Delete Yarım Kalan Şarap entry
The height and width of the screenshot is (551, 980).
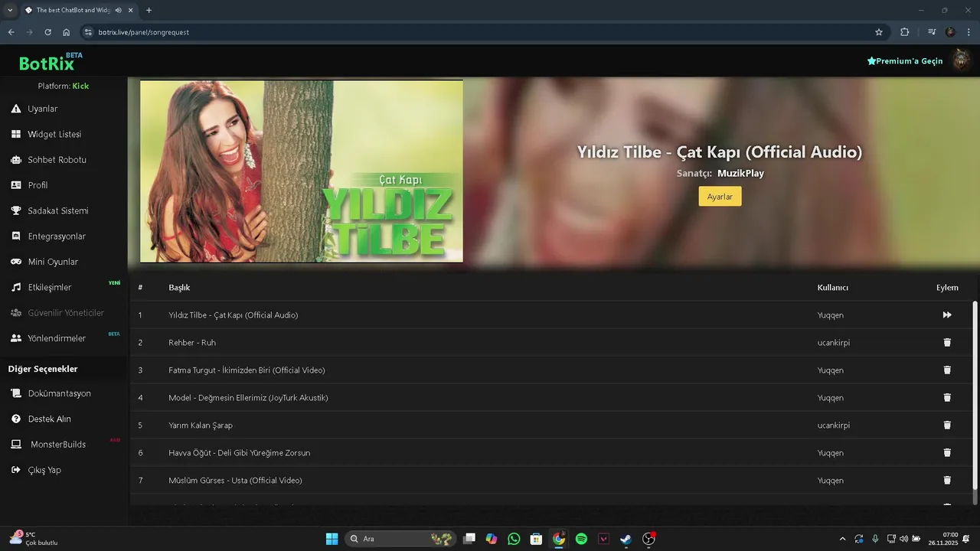click(947, 425)
